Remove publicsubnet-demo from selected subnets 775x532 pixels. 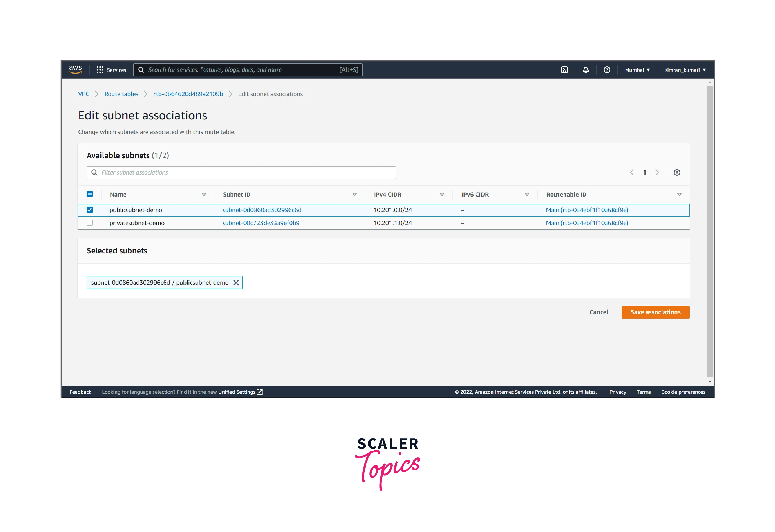236,283
